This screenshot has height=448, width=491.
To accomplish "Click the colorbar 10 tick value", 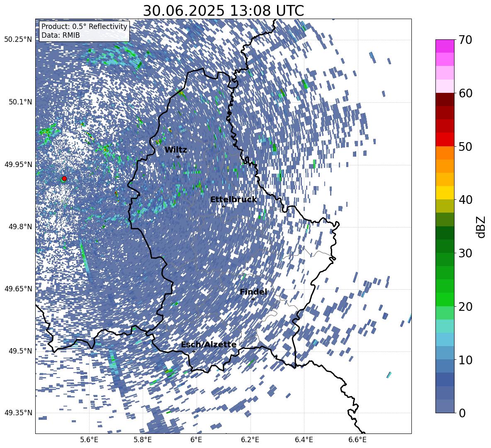I will point(465,360).
